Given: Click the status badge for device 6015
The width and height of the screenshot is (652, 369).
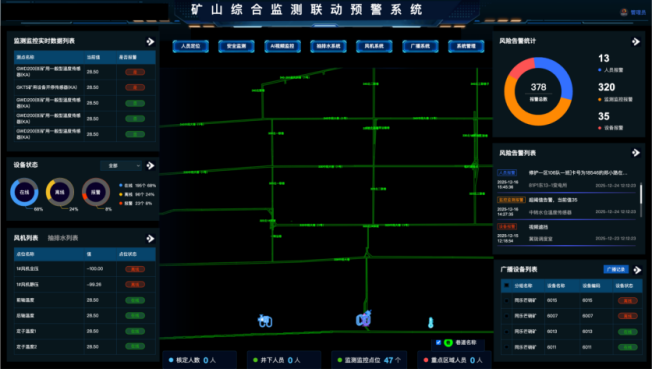Looking at the screenshot, I should point(627,300).
